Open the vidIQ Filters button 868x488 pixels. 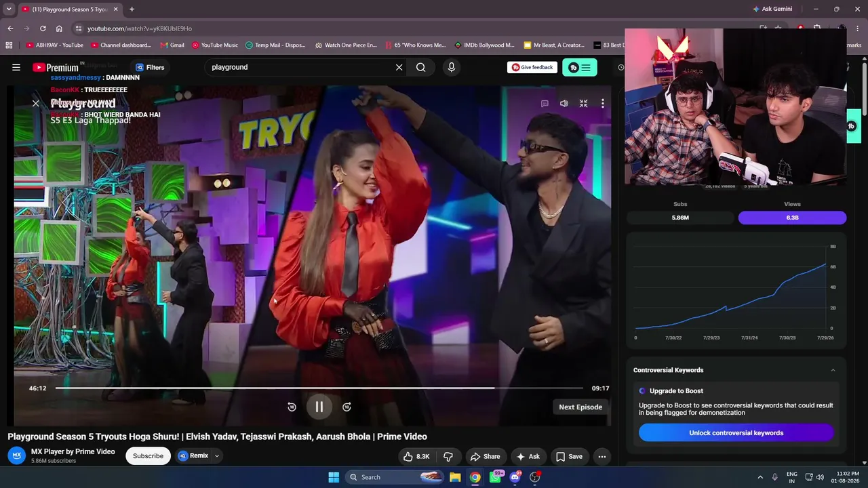150,67
